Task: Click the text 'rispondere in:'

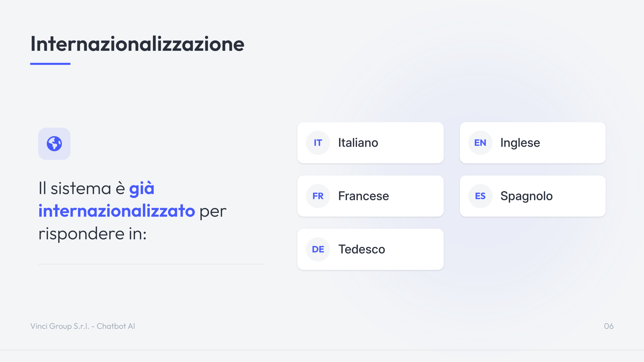Action: tap(93, 234)
